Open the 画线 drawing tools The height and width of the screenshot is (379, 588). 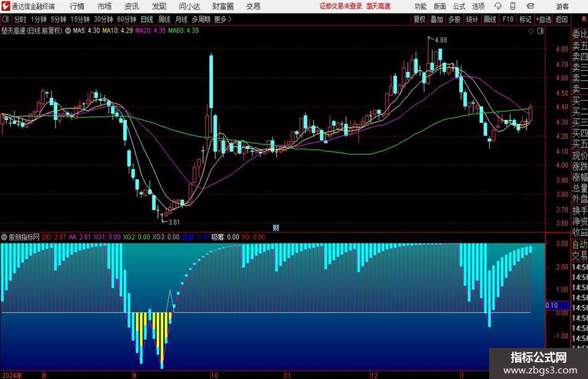click(x=490, y=19)
